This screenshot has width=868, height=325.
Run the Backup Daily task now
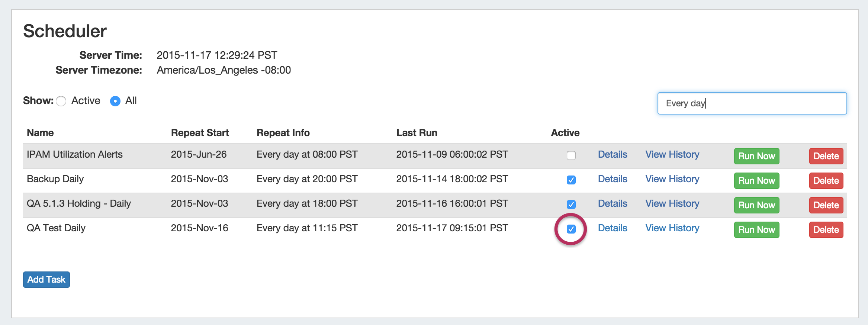coord(756,181)
